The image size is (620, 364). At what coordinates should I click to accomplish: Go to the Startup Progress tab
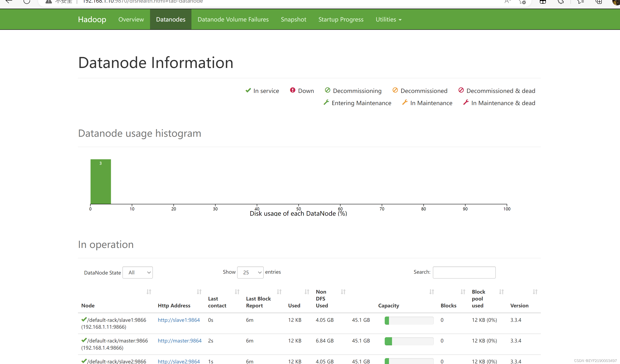pos(341,19)
